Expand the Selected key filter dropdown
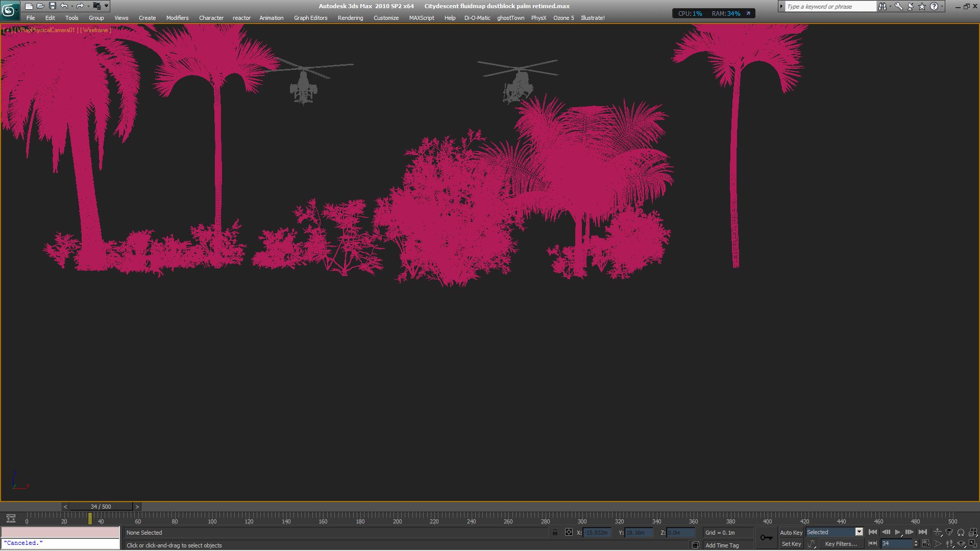Screen dimensions: 980x551 tap(859, 532)
